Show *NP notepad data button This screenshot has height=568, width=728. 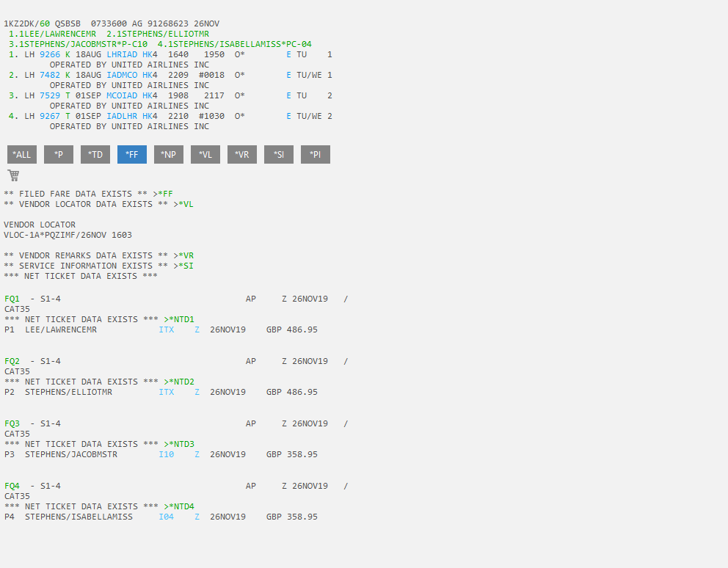[169, 155]
